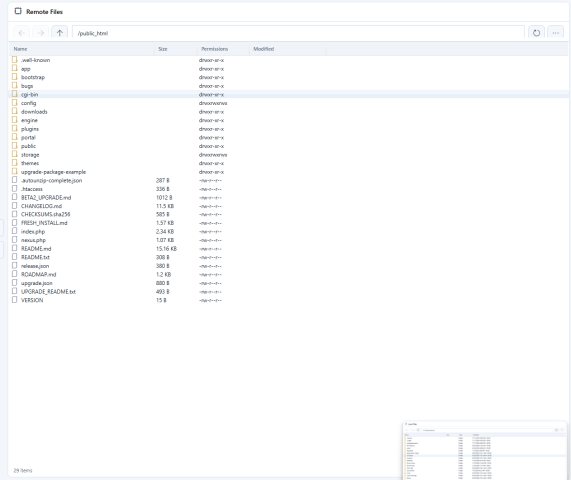Screen dimensions: 571x480
Task: Sort by the Permissions column header
Action: click(x=214, y=49)
